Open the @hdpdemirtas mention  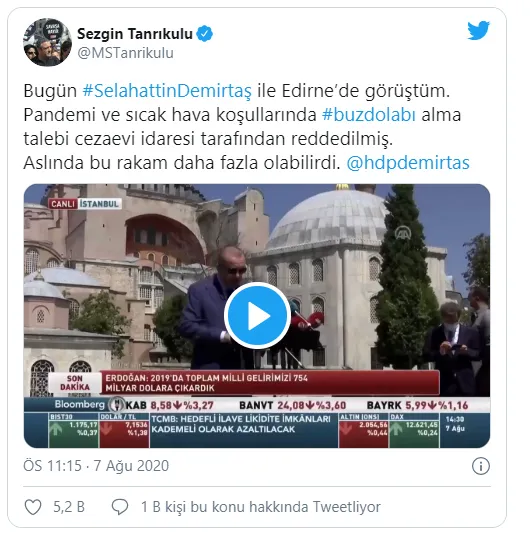click(x=408, y=163)
